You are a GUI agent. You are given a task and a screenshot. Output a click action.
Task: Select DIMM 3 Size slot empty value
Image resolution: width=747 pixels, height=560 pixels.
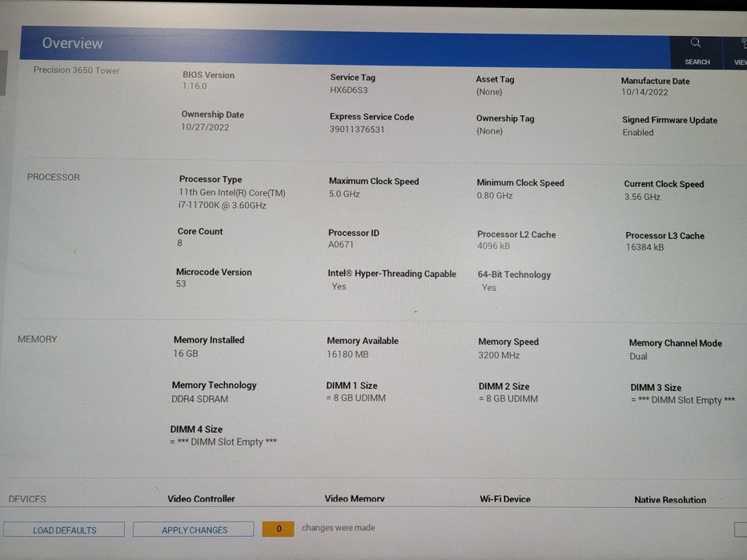coord(683,400)
